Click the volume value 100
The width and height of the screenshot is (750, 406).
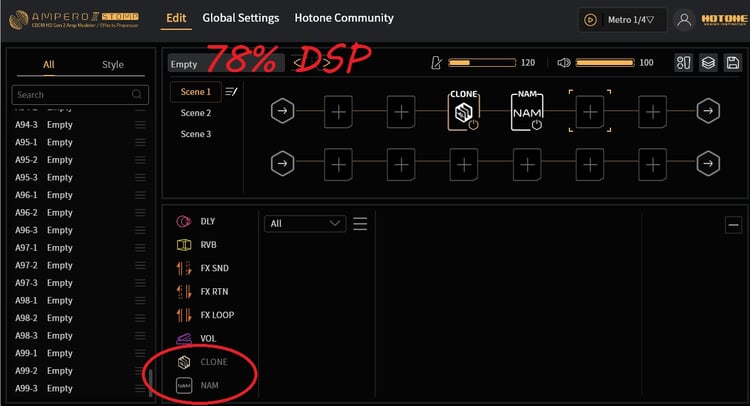(x=646, y=63)
